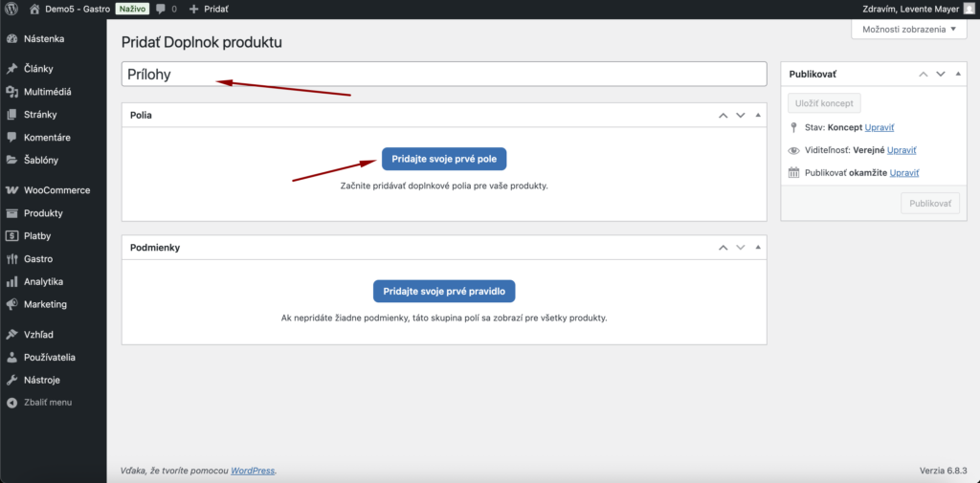Toggle the Polia panel with triangle arrow

[757, 115]
